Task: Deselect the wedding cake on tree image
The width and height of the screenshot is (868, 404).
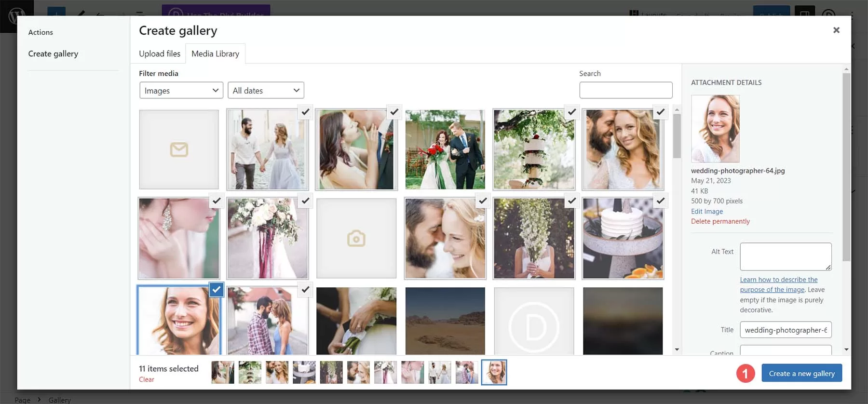Action: (571, 112)
